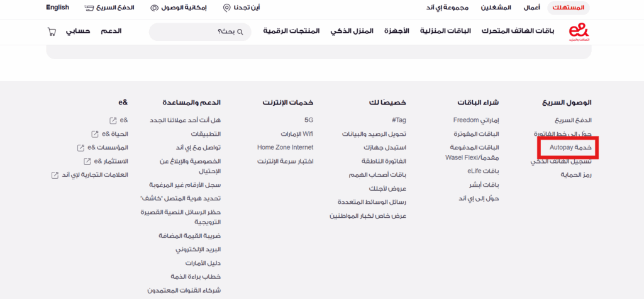Open باقات eLife link

[x=484, y=171]
